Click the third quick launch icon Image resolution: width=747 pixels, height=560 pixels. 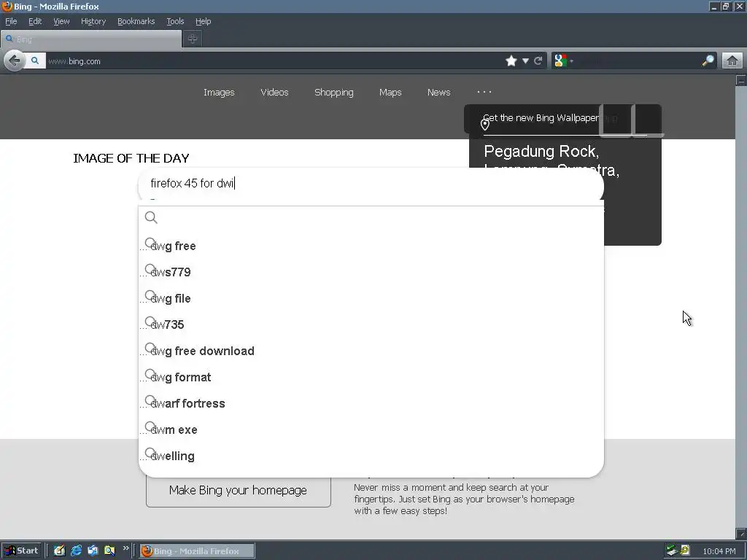point(93,551)
